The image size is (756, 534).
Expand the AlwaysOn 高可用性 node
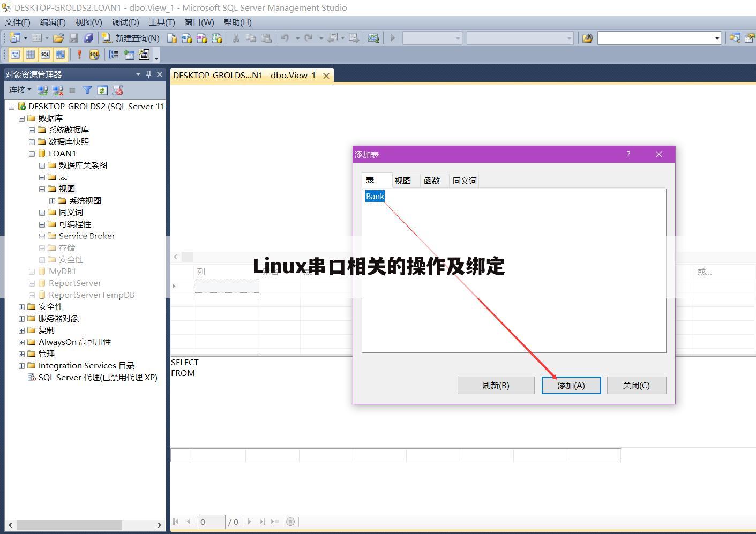21,342
